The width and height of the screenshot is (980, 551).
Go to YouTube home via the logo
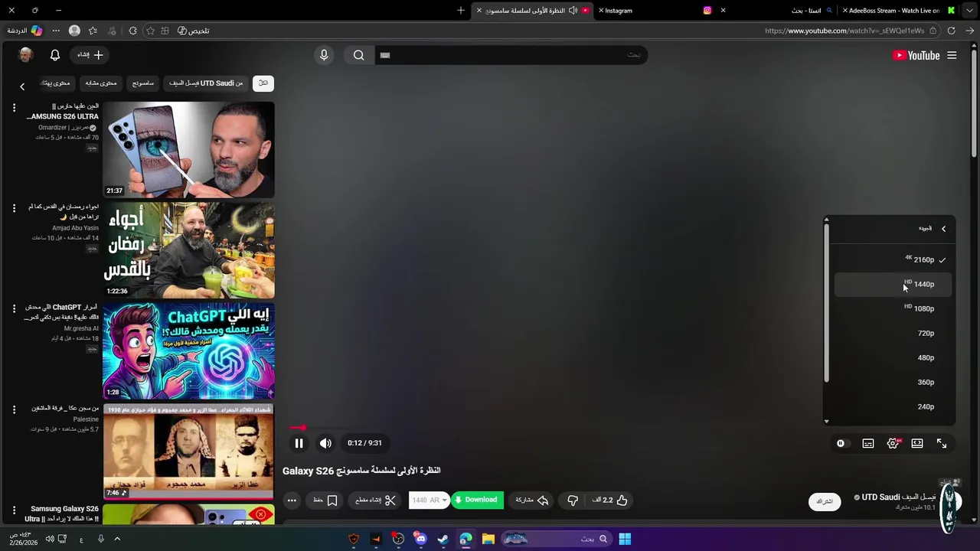tap(916, 55)
